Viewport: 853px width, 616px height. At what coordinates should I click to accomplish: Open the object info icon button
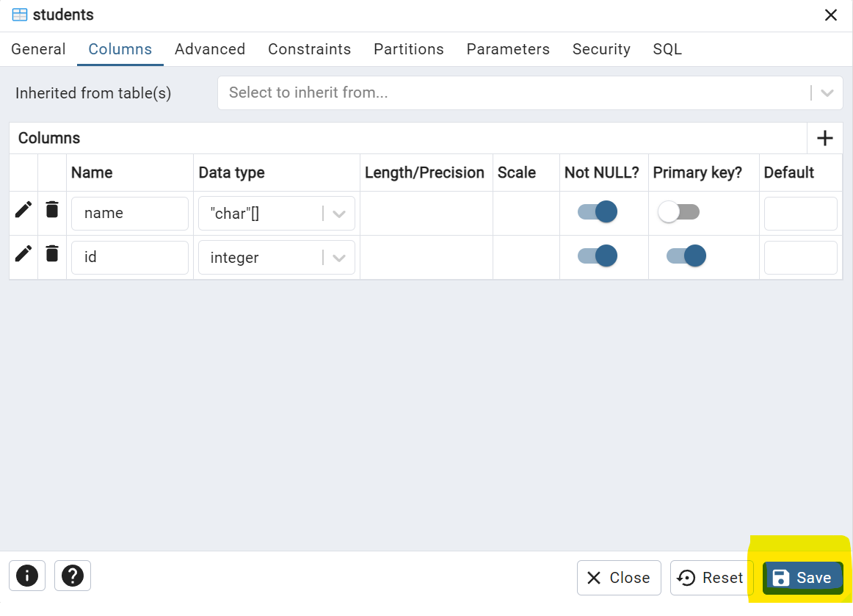27,576
